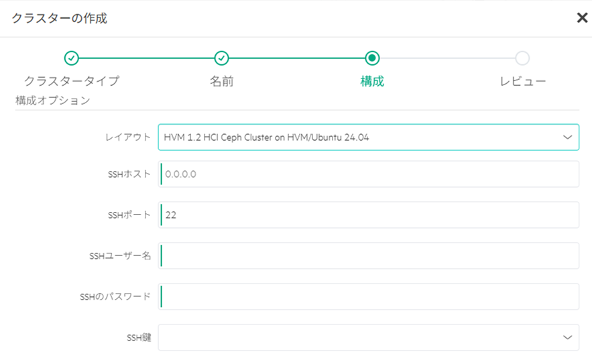Viewport: 592px width, 364px height.
Task: Select the active 構成 step circle
Action: click(372, 58)
